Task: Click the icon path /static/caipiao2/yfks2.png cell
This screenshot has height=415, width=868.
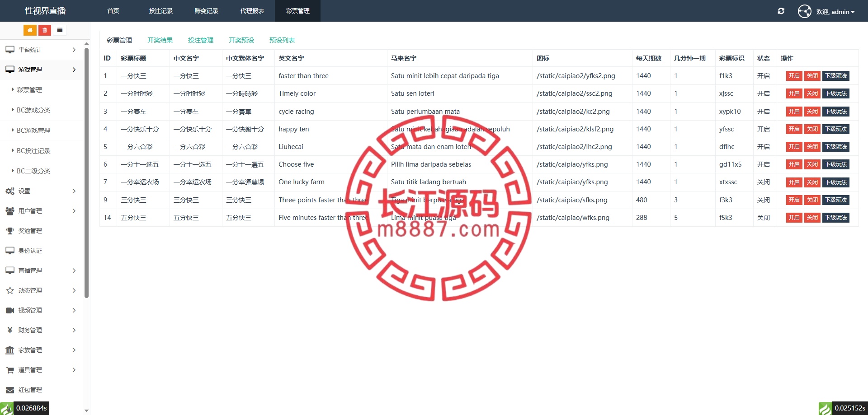Action: click(582, 76)
